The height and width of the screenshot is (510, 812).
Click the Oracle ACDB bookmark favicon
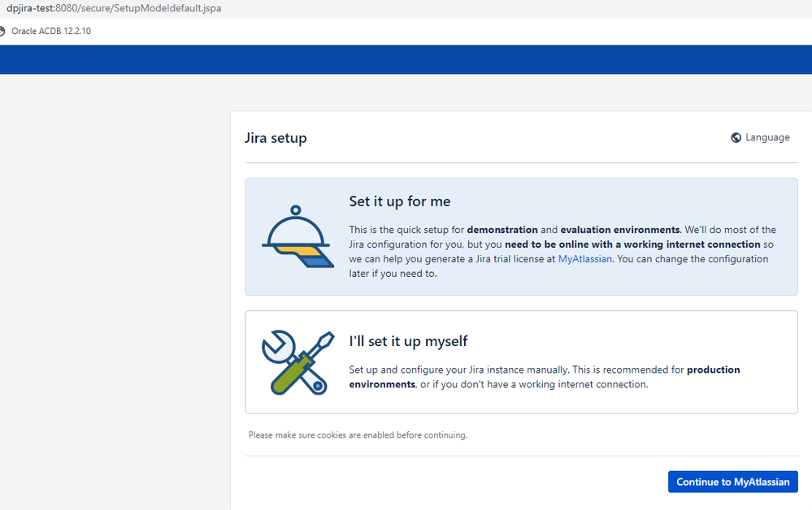(2, 31)
